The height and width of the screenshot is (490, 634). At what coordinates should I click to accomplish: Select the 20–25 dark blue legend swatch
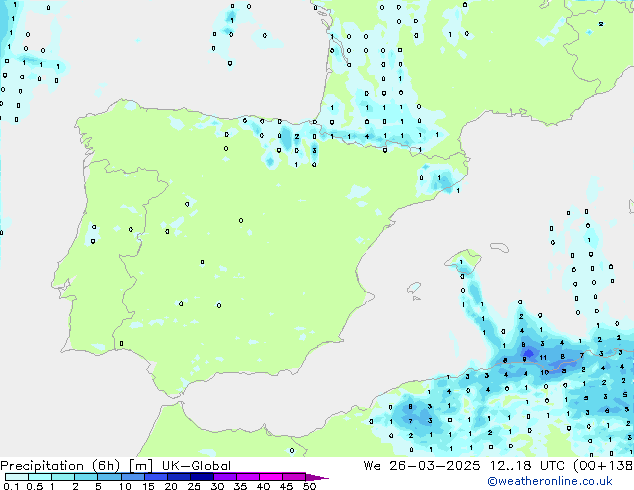(179, 477)
